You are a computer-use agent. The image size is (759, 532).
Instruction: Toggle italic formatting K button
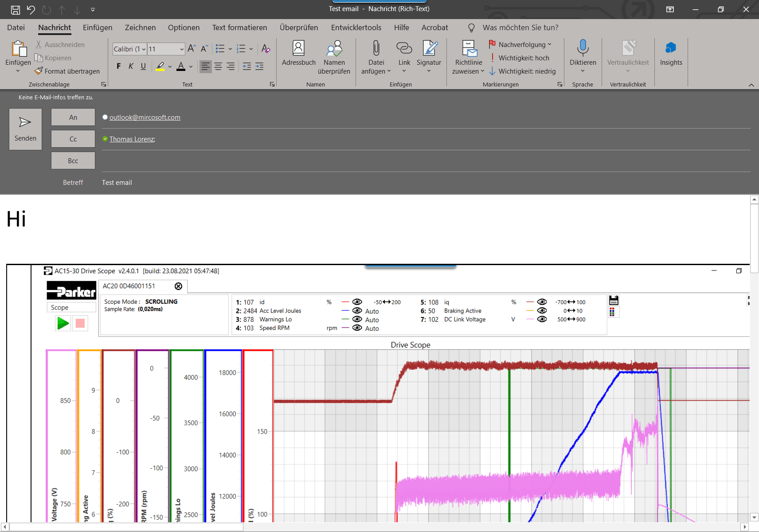[131, 66]
